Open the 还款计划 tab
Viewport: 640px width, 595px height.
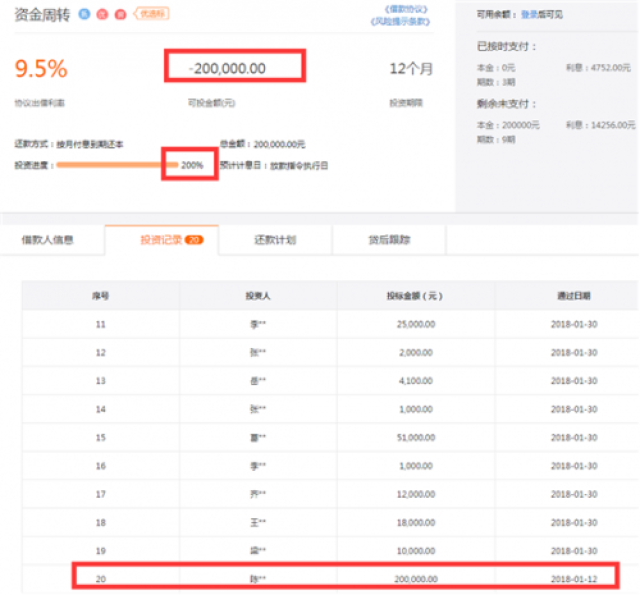pyautogui.click(x=275, y=240)
